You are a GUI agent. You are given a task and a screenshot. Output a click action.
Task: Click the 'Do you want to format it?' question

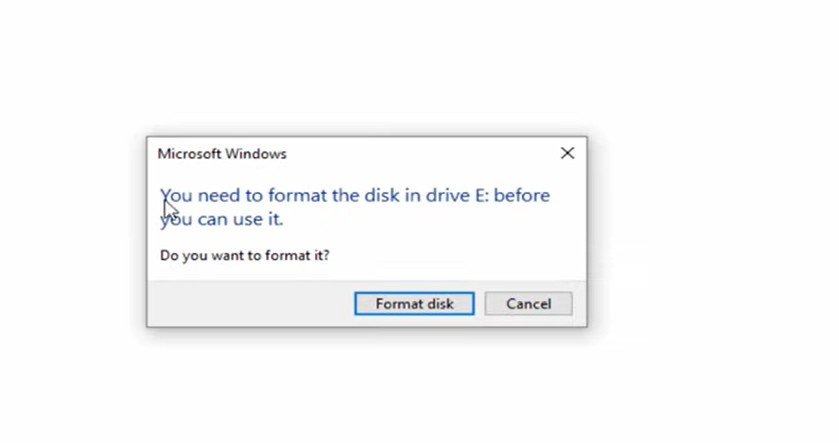tap(245, 255)
